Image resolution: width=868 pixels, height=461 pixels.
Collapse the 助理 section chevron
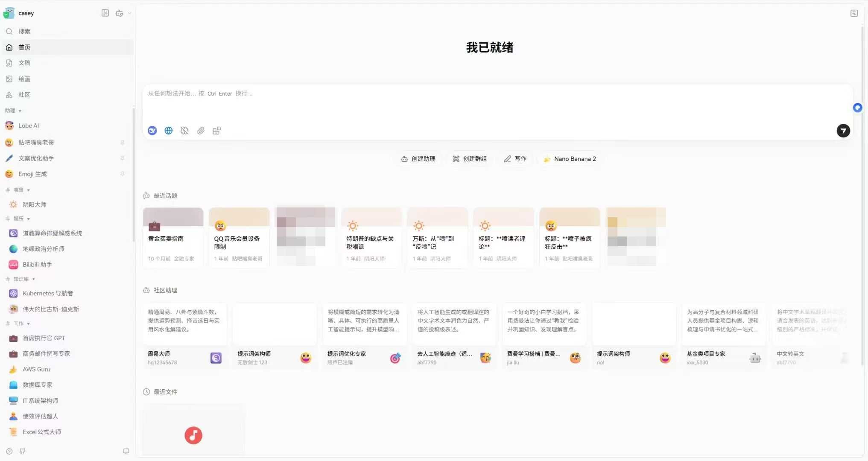[20, 111]
